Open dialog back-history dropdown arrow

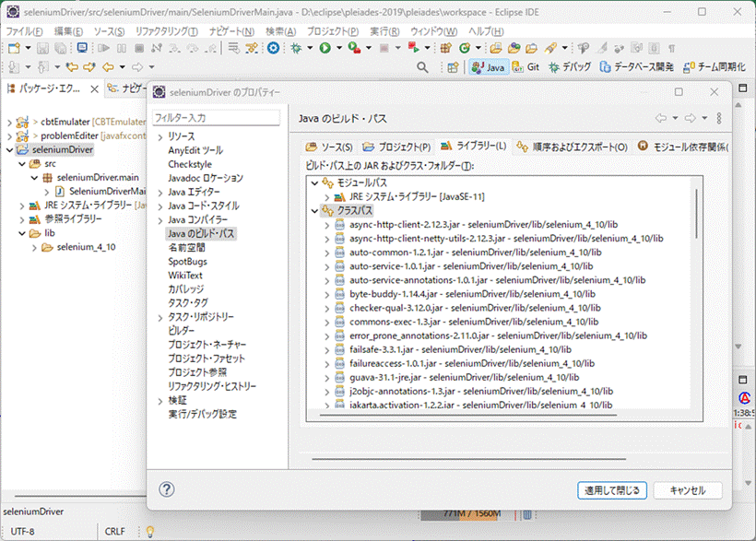[675, 118]
